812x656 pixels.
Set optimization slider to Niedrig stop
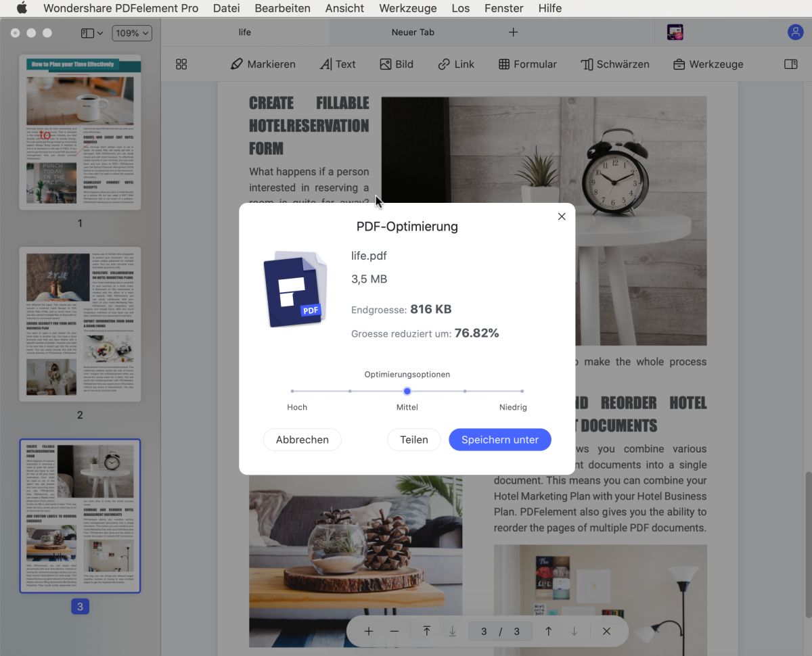(522, 391)
